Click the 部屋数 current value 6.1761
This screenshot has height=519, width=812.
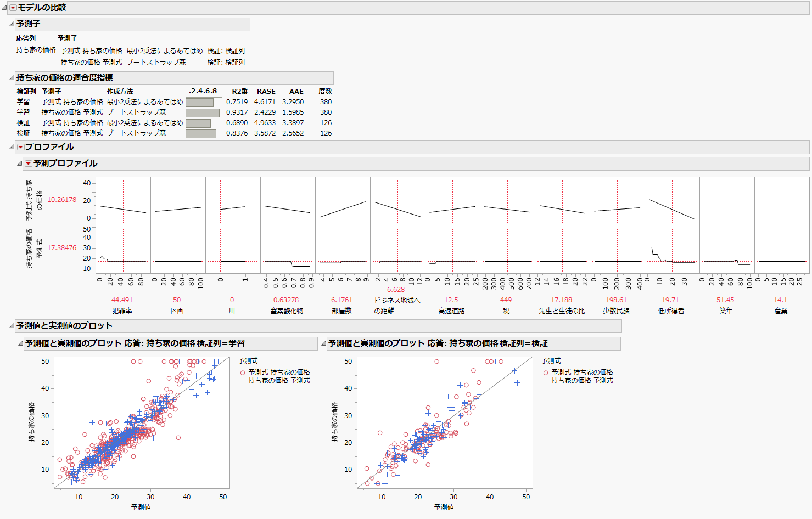341,300
